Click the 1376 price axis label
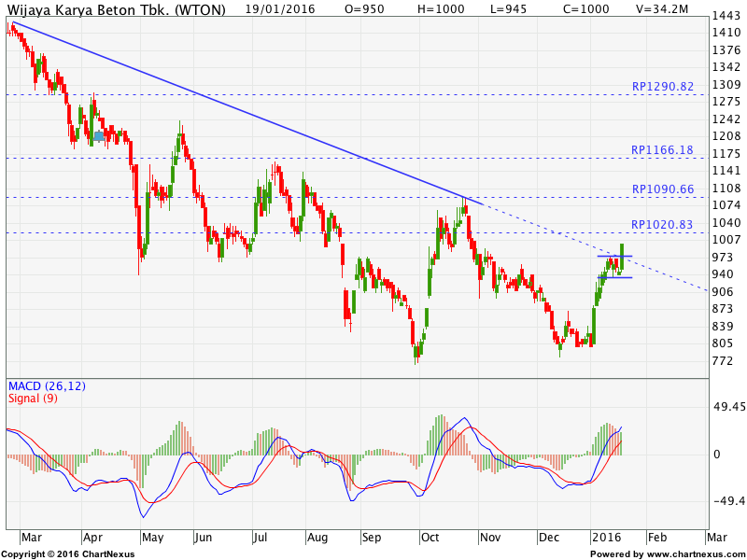The width and height of the screenshot is (747, 560). tap(726, 50)
